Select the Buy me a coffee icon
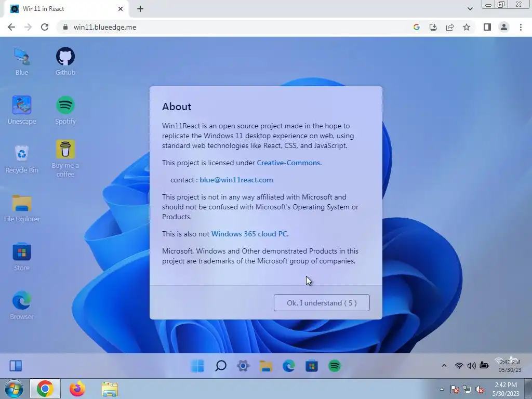The width and height of the screenshot is (532, 399). (x=65, y=159)
